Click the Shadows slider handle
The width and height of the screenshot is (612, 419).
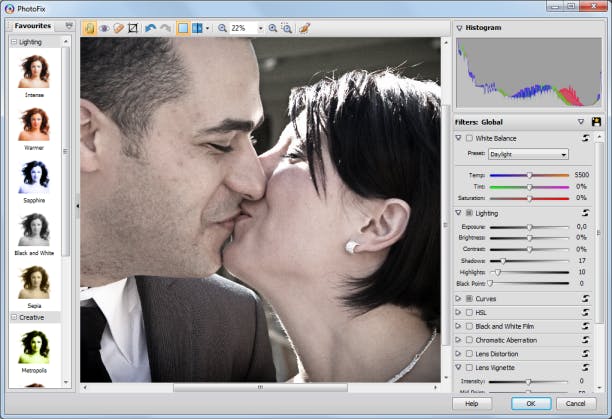pos(503,261)
